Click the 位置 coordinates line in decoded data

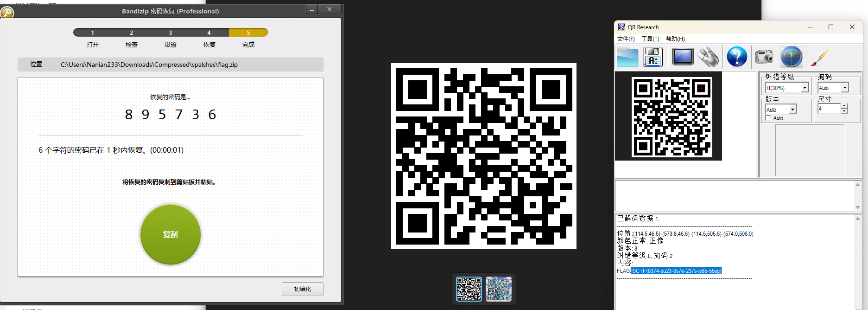click(x=685, y=233)
